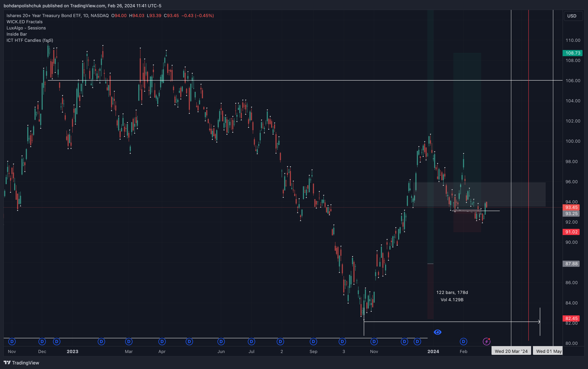Toggle the blue eye visibility icon
This screenshot has width=588, height=369.
pos(438,332)
